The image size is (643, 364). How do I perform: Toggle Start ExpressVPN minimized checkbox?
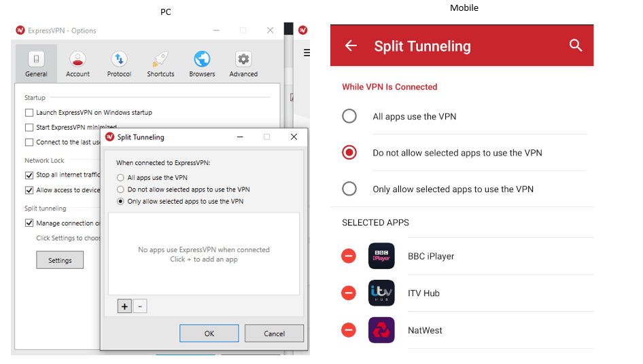click(29, 128)
